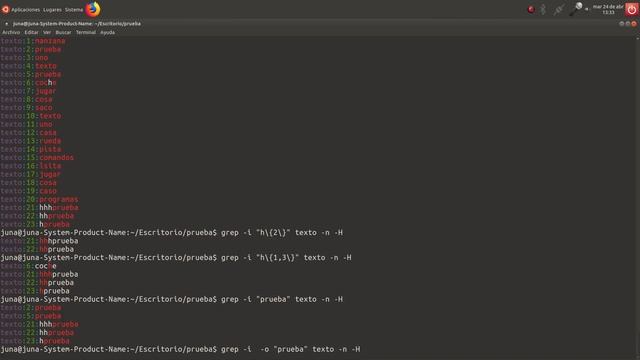Open the Aplicaciones panel menu

pos(26,9)
